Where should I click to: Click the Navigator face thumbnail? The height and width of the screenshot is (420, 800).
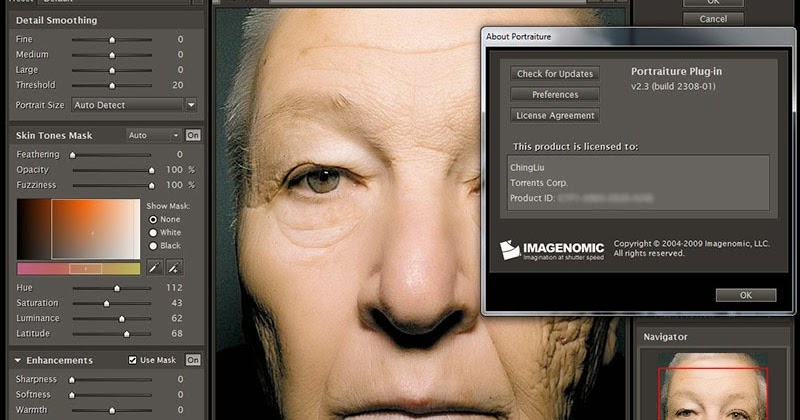pos(713,386)
